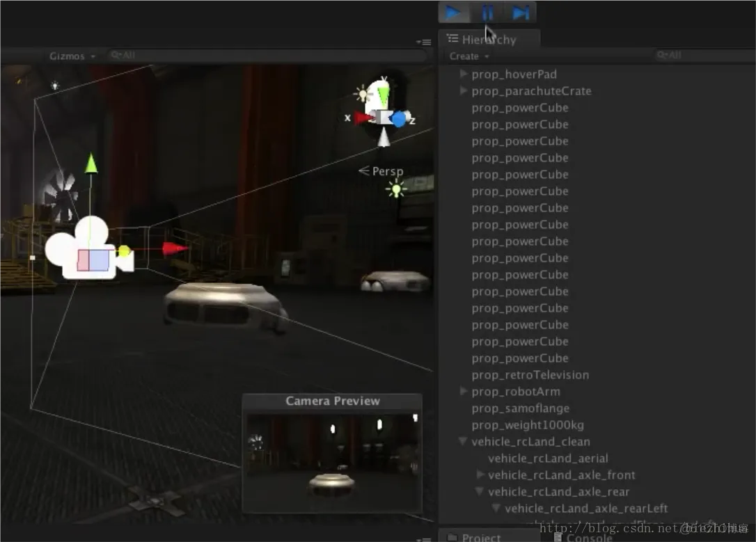Click the Scene view search field
The width and height of the screenshot is (756, 542).
pos(267,56)
